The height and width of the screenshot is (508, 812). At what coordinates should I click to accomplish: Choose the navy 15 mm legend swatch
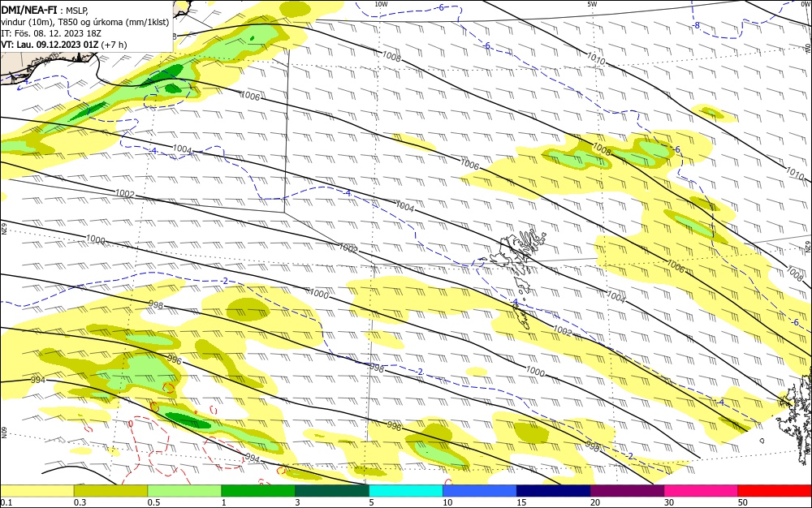click(554, 491)
